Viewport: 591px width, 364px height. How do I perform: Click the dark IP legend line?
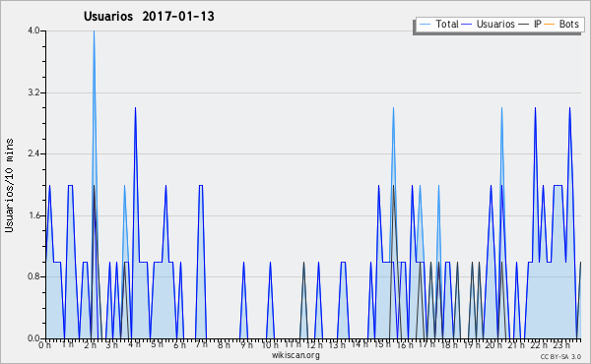524,25
